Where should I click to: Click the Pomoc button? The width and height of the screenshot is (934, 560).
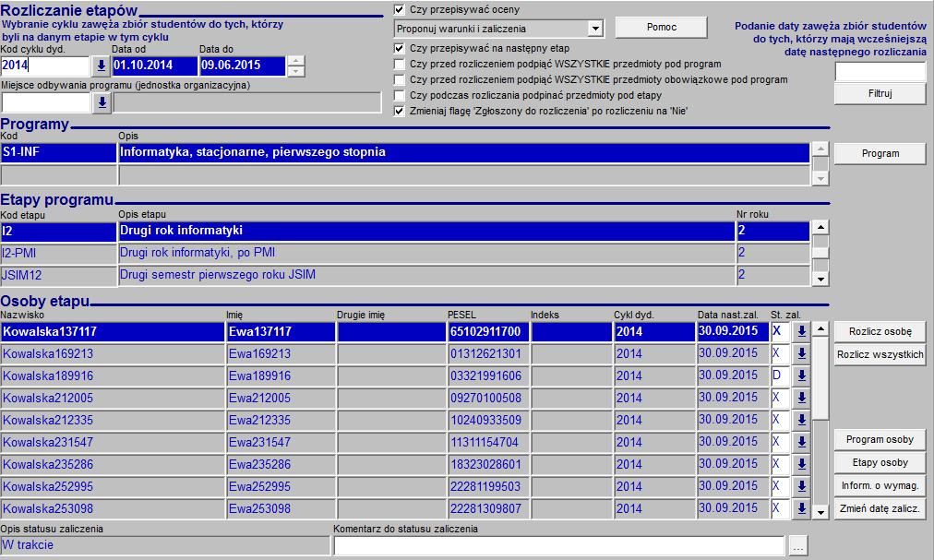pyautogui.click(x=661, y=28)
